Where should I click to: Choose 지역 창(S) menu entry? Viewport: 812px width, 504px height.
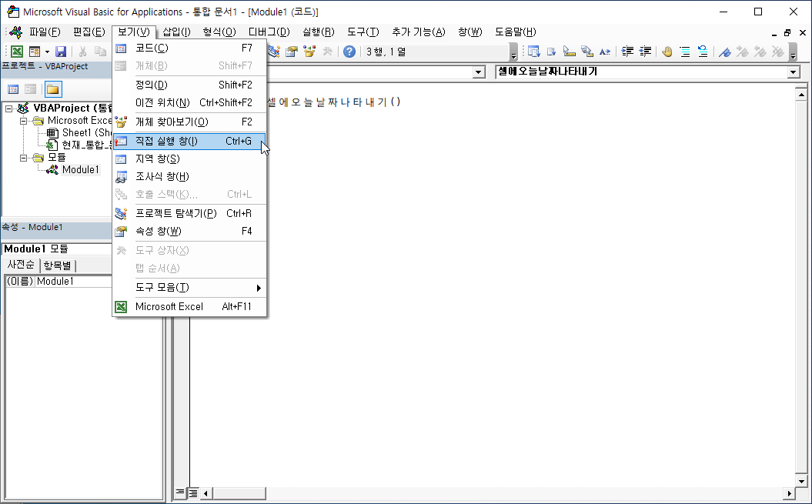(189, 159)
